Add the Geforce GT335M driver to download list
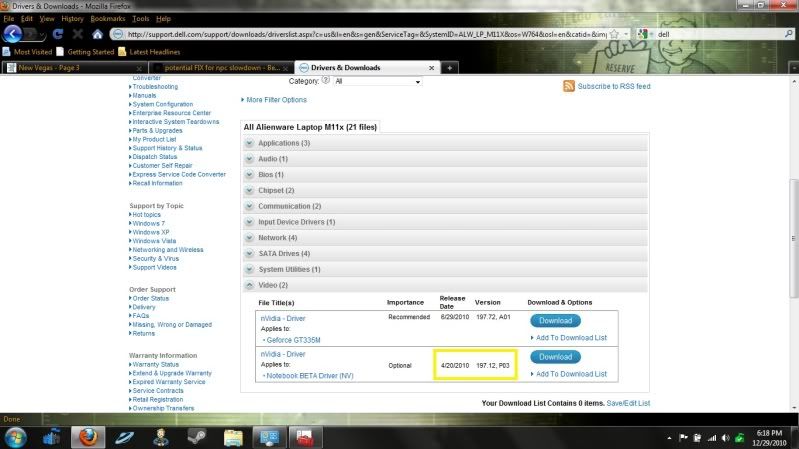The width and height of the screenshot is (799, 449). click(x=569, y=338)
